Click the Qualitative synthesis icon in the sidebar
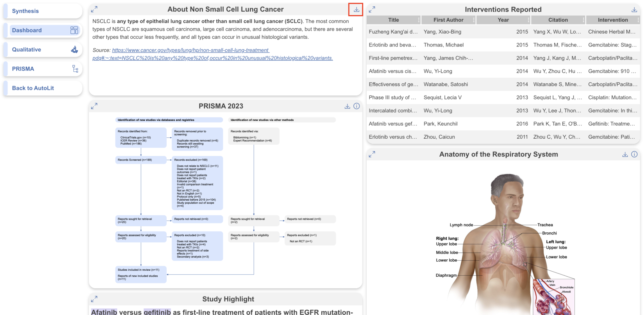Screen dimensions: 644x315 pyautogui.click(x=74, y=49)
